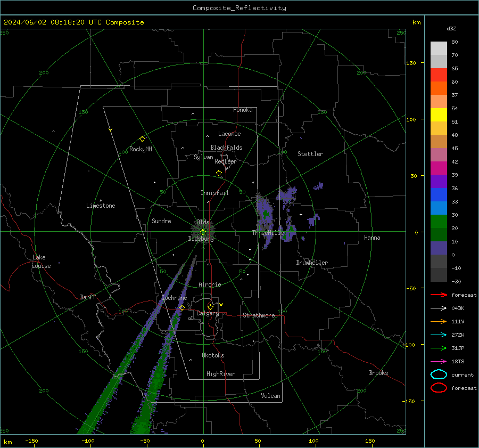
Task: Click the Drumheller town label
Action: click(x=312, y=263)
